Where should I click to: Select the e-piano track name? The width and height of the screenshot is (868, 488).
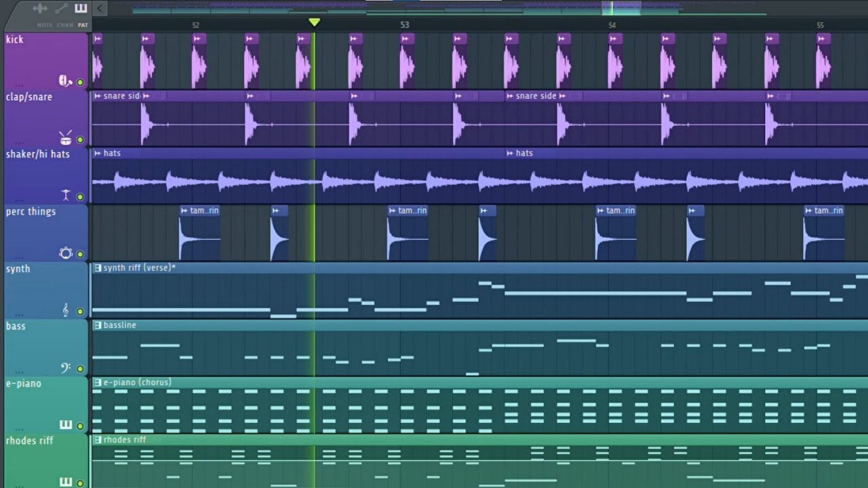pyautogui.click(x=24, y=384)
